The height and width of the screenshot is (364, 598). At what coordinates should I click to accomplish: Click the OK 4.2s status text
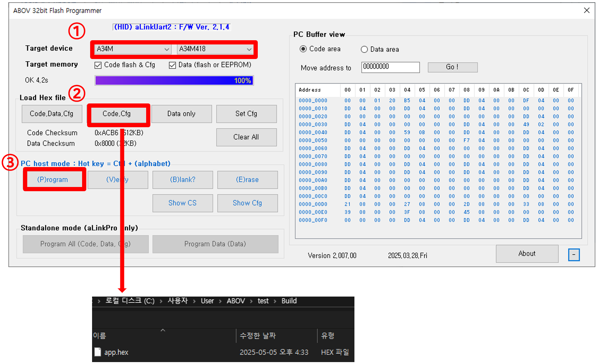(x=36, y=80)
